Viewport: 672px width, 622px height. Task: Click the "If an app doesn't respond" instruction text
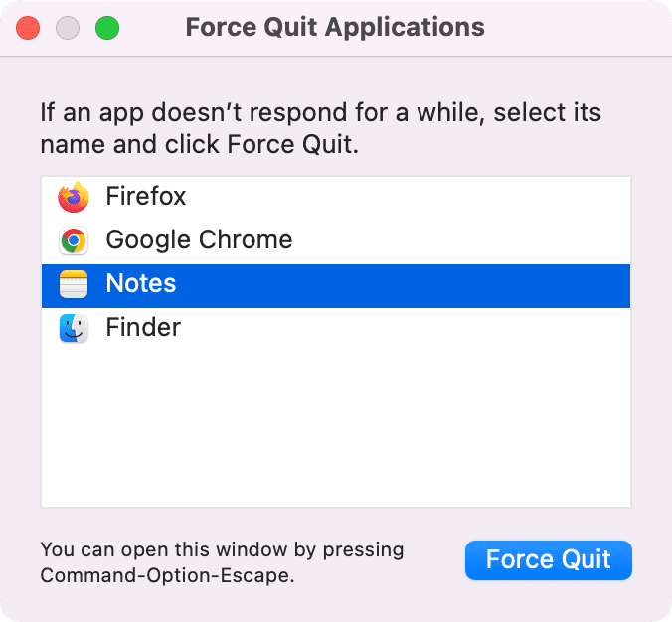[x=320, y=128]
